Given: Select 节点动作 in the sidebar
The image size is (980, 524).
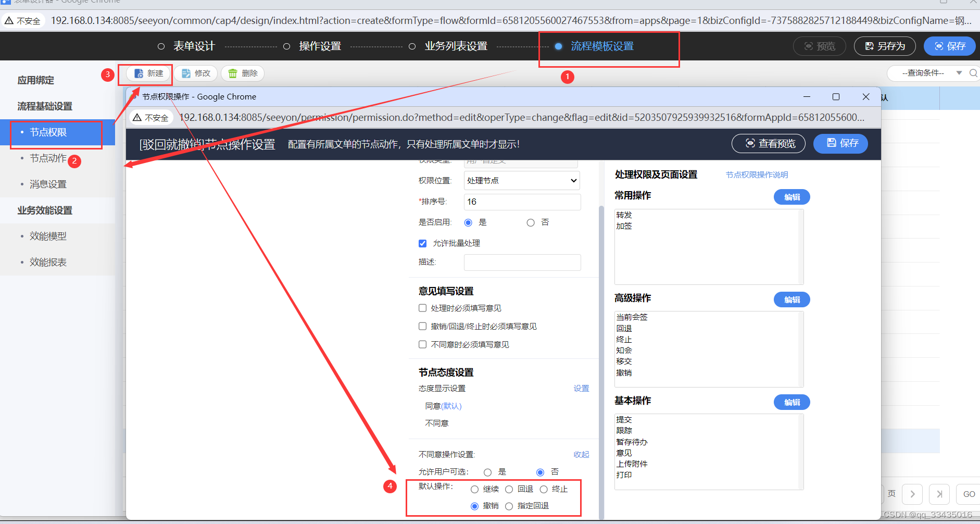Looking at the screenshot, I should pyautogui.click(x=48, y=158).
